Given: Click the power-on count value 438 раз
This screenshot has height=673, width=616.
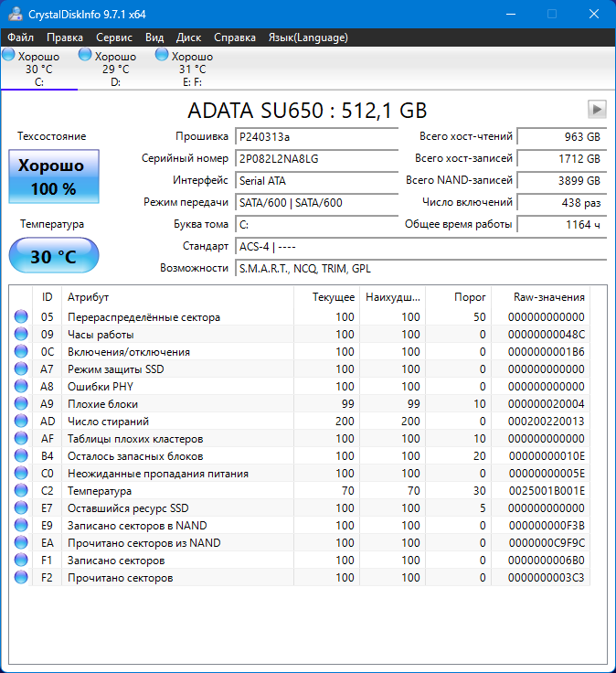Looking at the screenshot, I should 561,203.
